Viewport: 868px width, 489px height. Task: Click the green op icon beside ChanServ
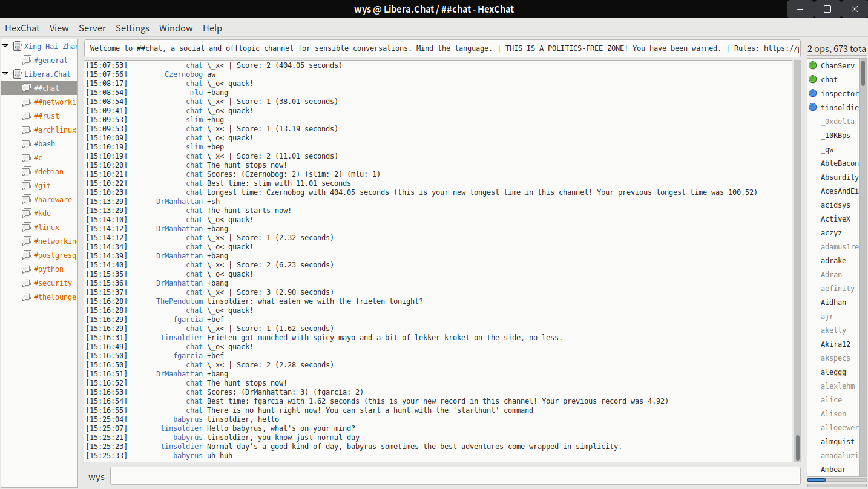point(813,65)
